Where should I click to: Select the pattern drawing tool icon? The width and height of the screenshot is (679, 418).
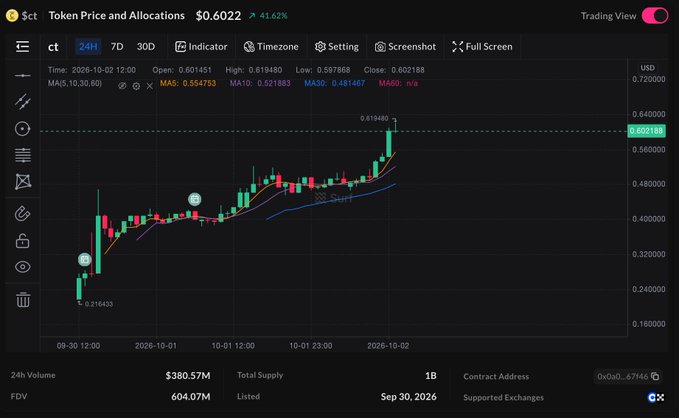coord(23,181)
